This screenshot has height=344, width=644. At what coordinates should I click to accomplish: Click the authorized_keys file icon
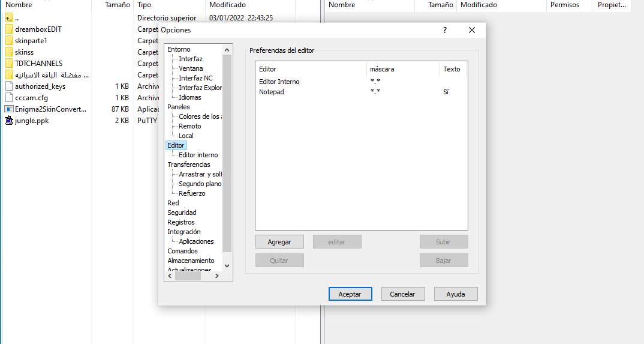[9, 86]
